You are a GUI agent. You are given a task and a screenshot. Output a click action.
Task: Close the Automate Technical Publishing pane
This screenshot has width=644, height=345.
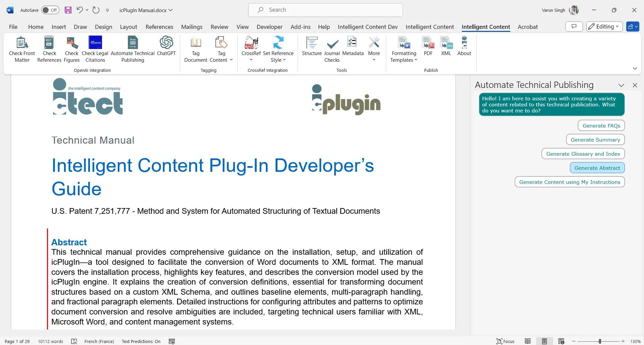pyautogui.click(x=635, y=85)
